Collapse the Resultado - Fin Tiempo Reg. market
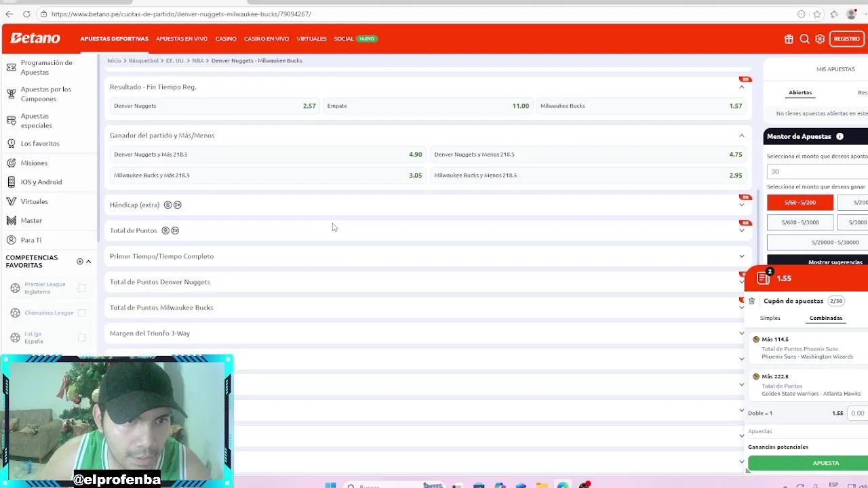Viewport: 868px width, 488px height. [x=741, y=87]
